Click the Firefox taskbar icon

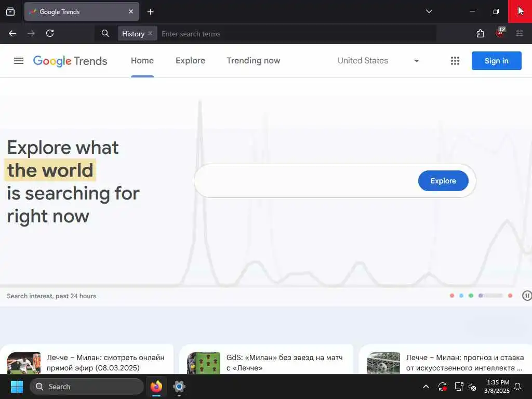156,387
